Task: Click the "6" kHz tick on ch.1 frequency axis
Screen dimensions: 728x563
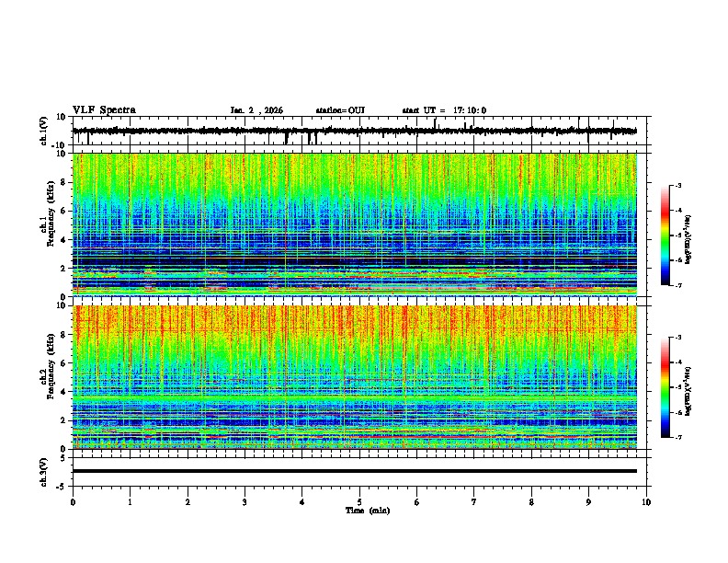Action: (x=63, y=211)
